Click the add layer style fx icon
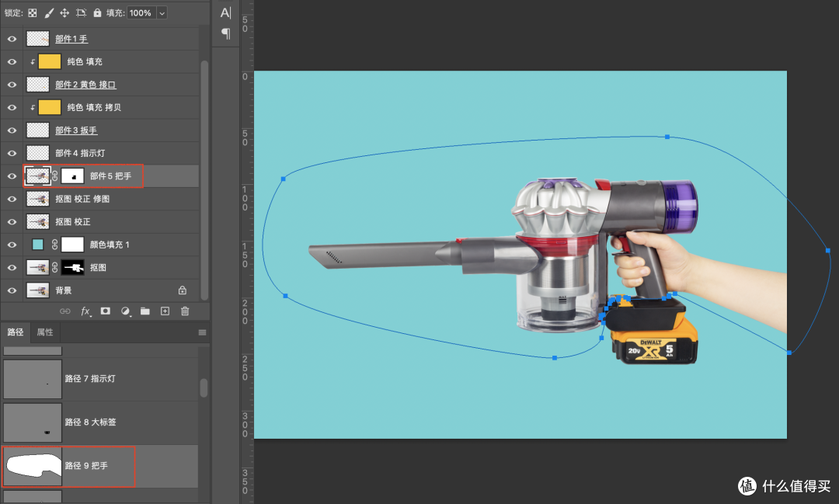Screen dimensions: 839x504 tap(85, 311)
